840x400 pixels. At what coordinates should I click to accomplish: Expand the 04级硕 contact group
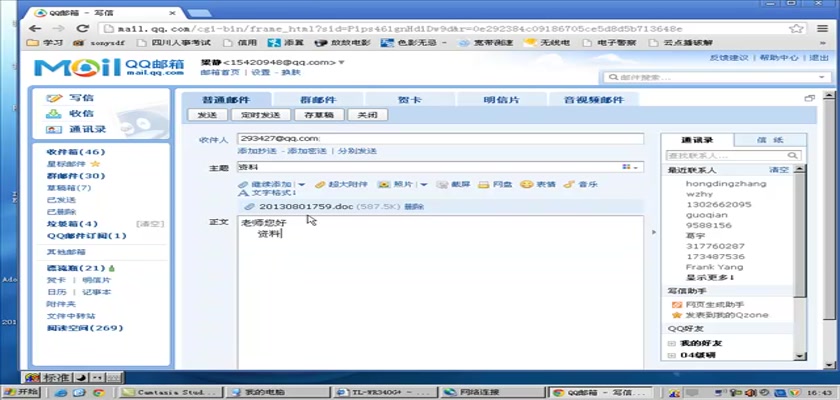click(671, 356)
